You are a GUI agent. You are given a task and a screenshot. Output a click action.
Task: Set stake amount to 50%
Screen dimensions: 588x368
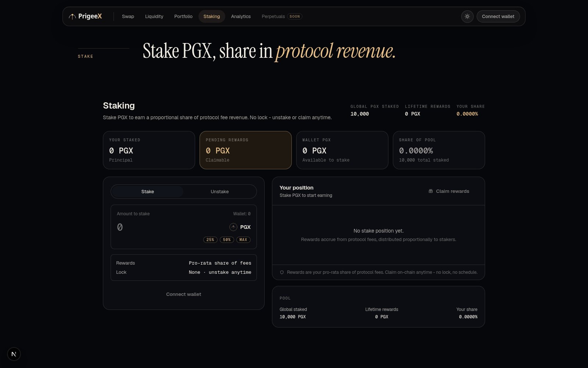227,240
